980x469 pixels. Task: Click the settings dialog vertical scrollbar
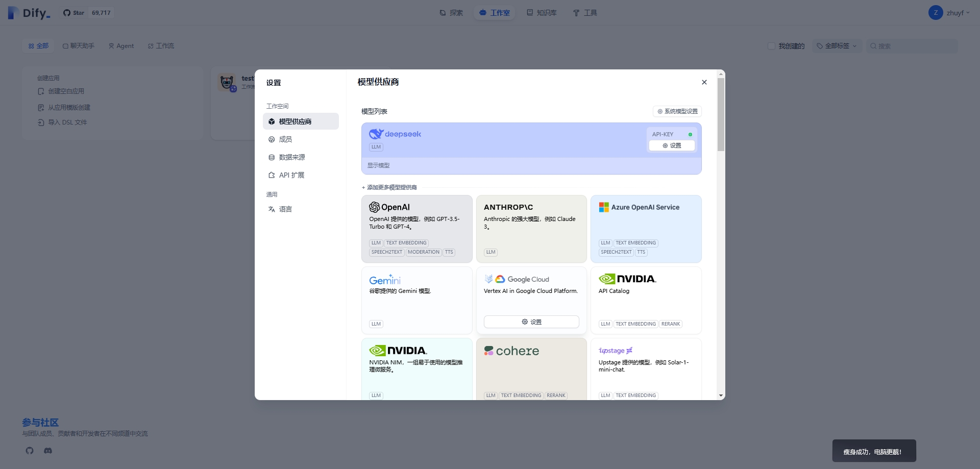pos(721,115)
